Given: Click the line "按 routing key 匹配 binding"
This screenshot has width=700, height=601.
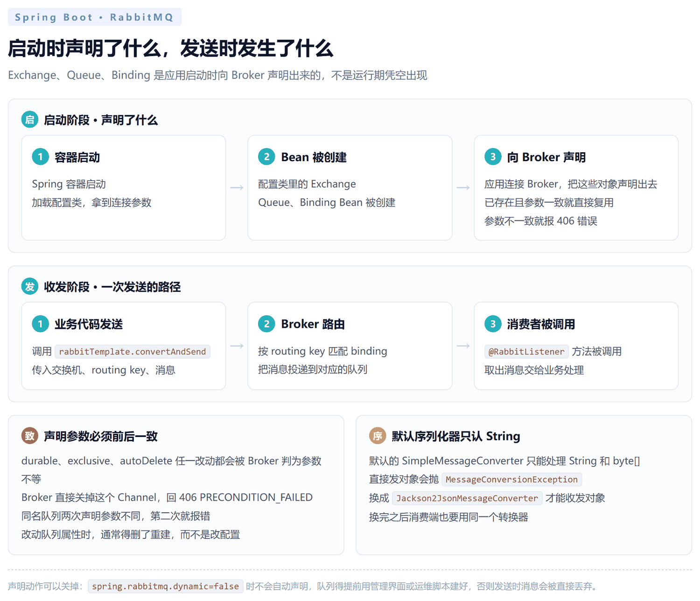Looking at the screenshot, I should [x=322, y=351].
